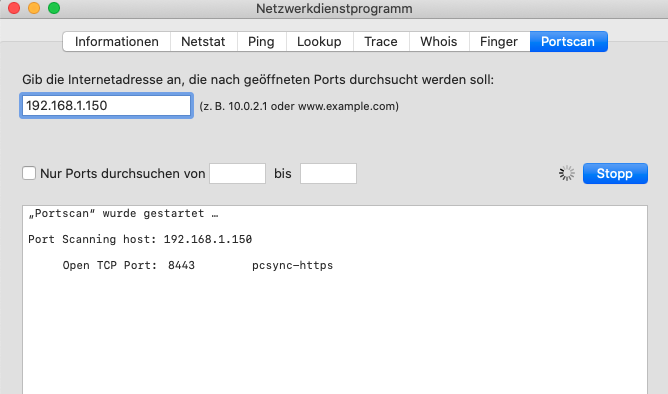This screenshot has width=668, height=394.
Task: Click the start port field after 'von'
Action: pos(237,173)
